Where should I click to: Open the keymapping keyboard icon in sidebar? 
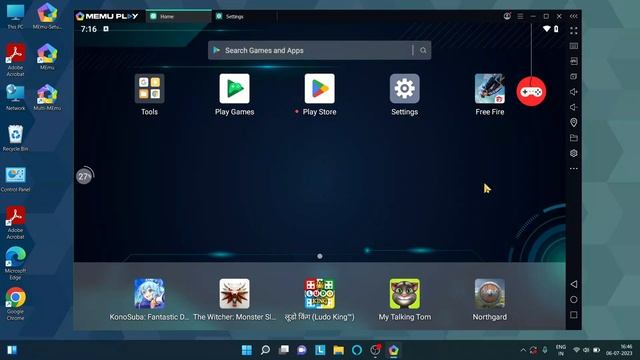(573, 46)
